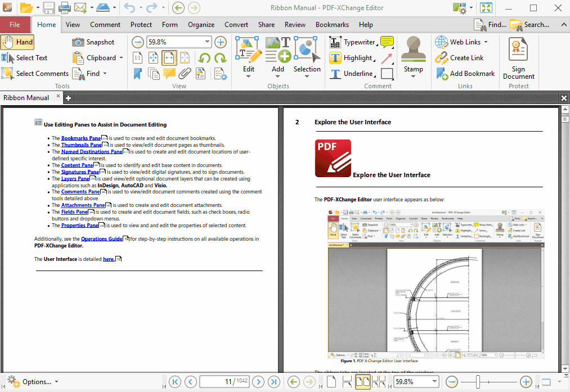
Task: Select the Hand tool
Action: (17, 42)
